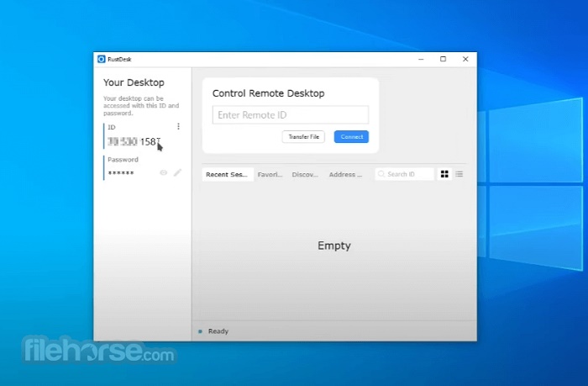Focus the Enter Remote ID field
The width and height of the screenshot is (588, 386).
[290, 115]
